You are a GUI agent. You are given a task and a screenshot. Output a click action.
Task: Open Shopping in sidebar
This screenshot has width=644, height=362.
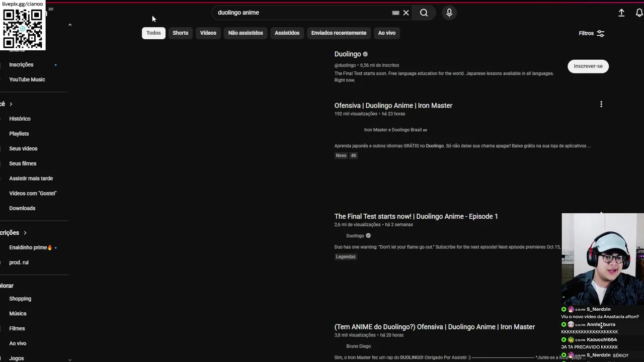click(20, 299)
